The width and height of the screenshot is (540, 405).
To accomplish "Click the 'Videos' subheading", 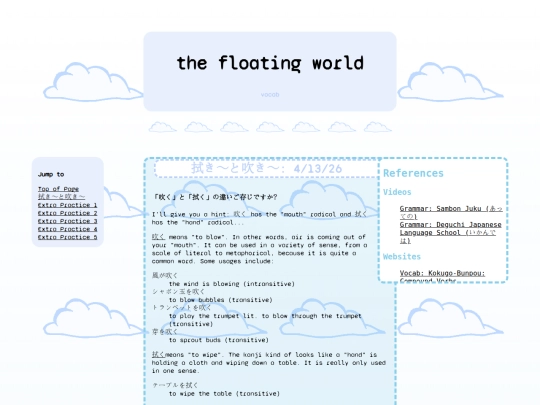I will pyautogui.click(x=397, y=192).
